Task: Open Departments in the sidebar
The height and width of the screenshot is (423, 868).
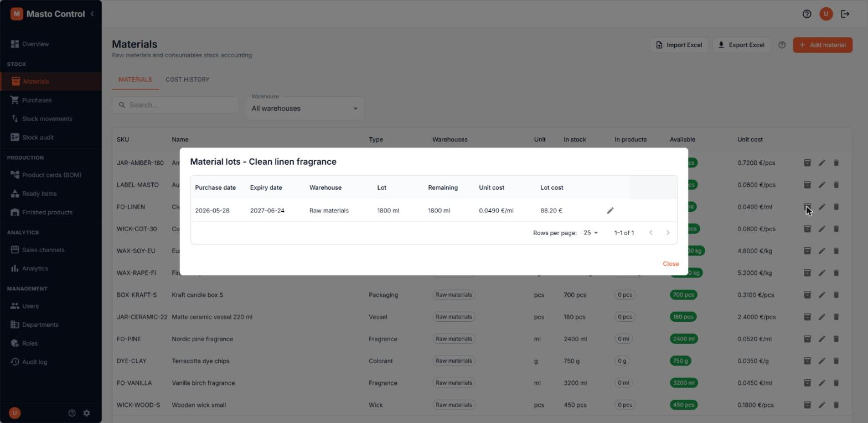Action: click(50, 325)
